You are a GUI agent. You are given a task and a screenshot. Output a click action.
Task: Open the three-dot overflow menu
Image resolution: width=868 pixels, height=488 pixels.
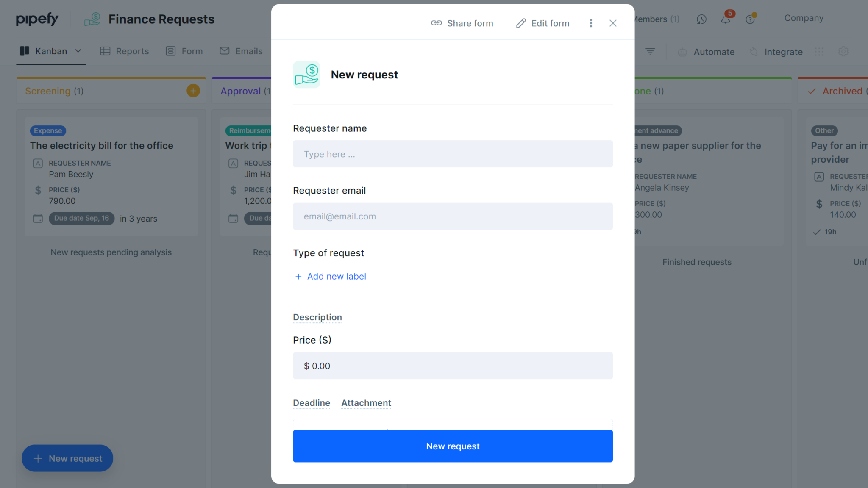[x=591, y=23]
